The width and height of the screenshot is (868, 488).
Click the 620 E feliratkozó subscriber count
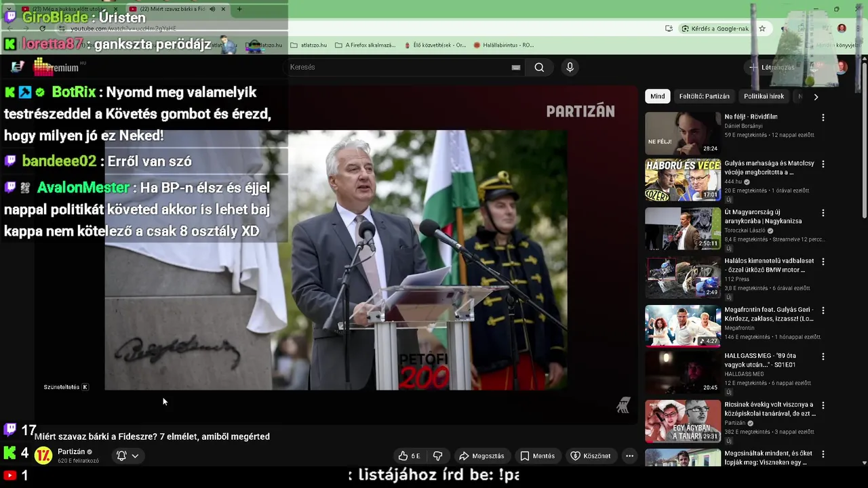78,461
